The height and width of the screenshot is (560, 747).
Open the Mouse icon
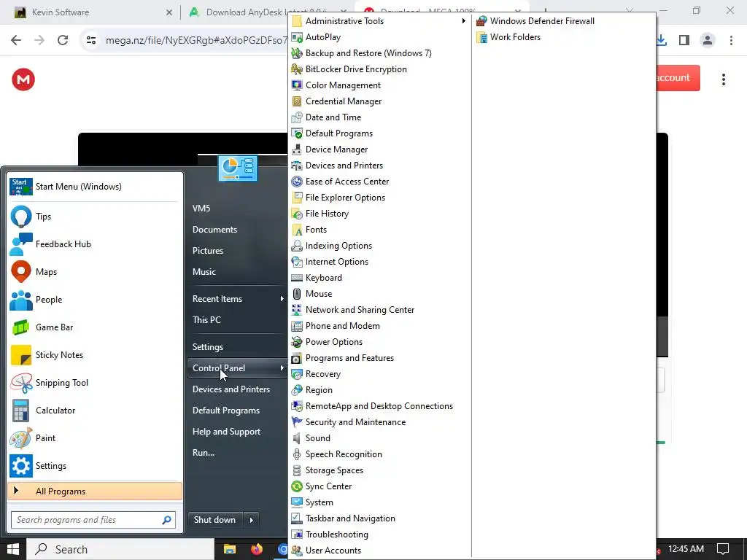point(297,294)
